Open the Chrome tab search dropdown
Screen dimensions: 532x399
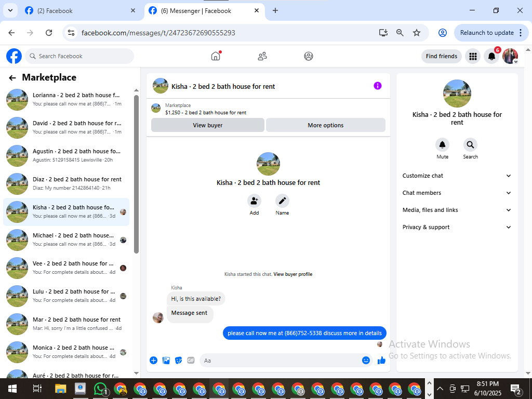pos(10,10)
